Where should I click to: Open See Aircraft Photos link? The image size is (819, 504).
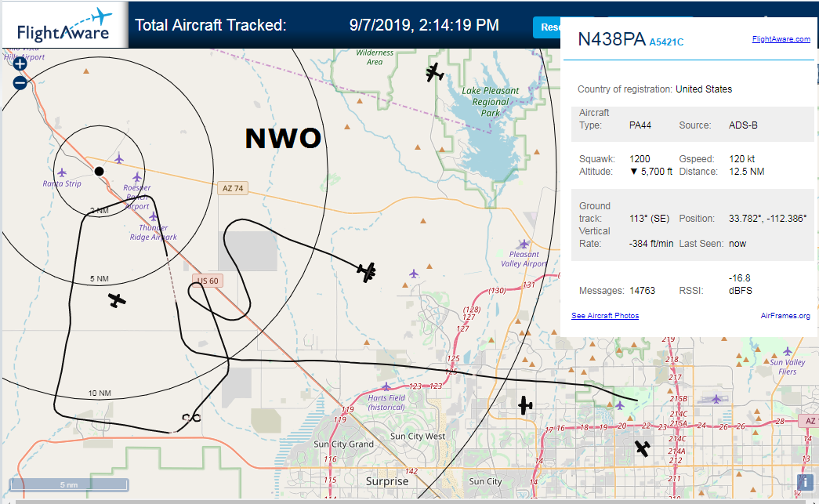605,315
